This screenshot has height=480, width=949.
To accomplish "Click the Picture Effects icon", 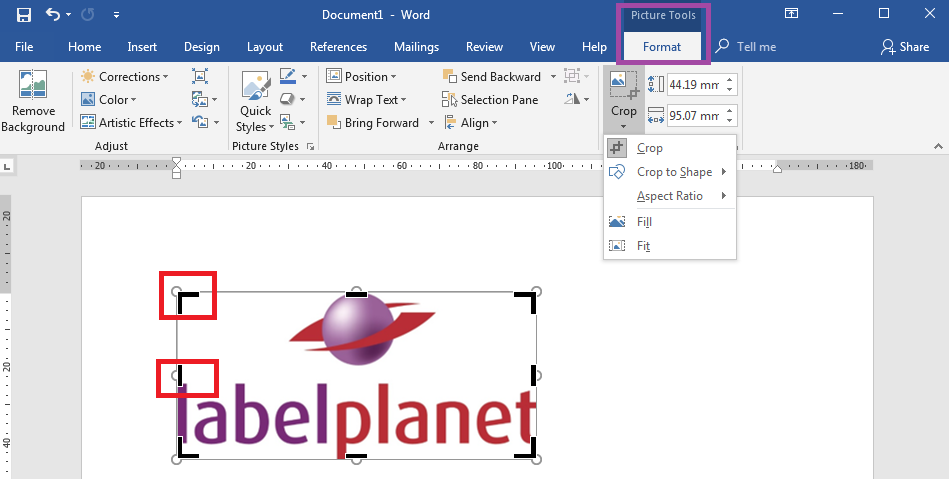I will pyautogui.click(x=287, y=99).
